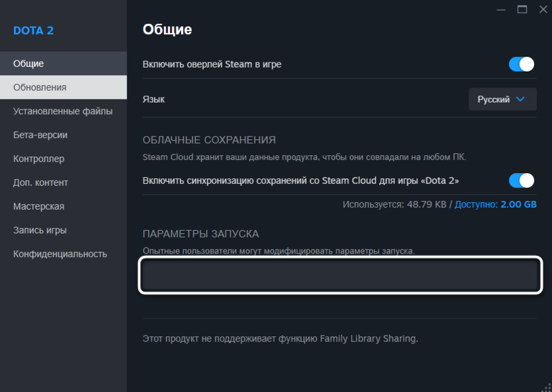The image size is (552, 392).
Task: Maximize the properties window
Action: [x=522, y=9]
